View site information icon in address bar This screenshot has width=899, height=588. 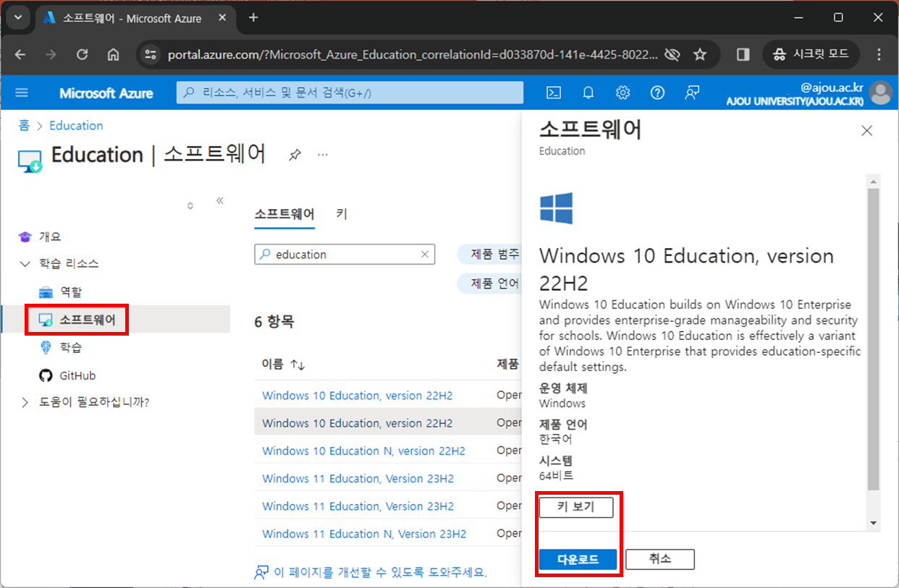[150, 54]
